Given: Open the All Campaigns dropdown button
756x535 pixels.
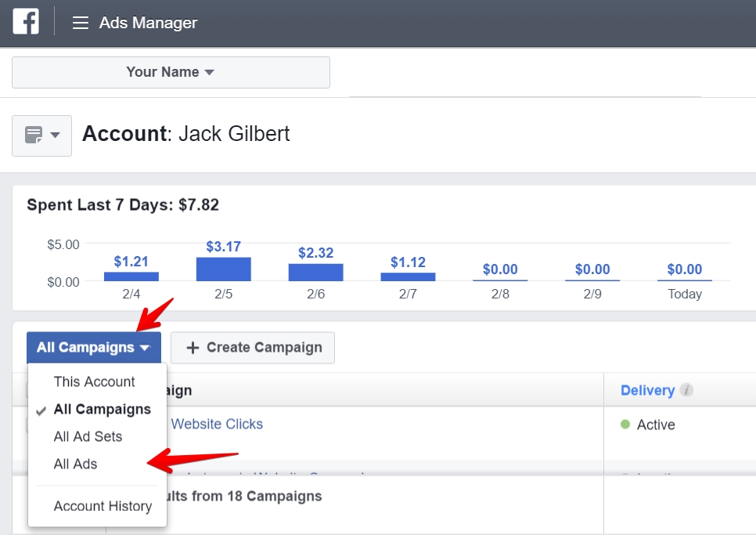Looking at the screenshot, I should [94, 347].
